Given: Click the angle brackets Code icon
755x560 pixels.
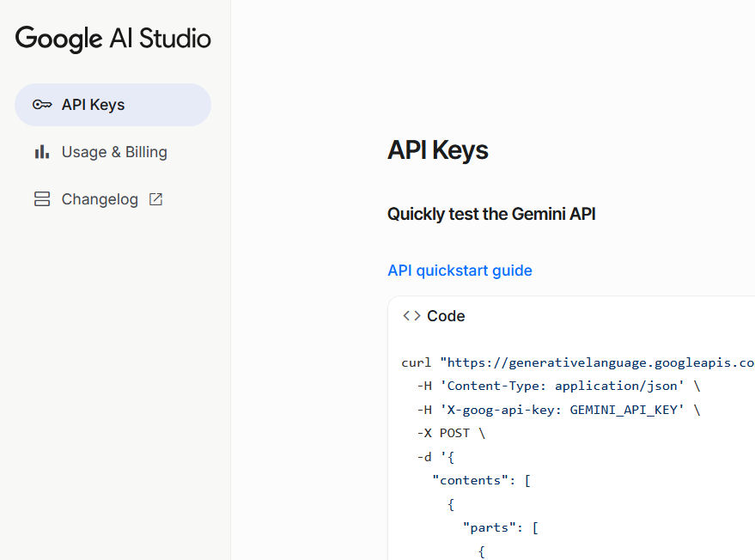Looking at the screenshot, I should (x=411, y=316).
